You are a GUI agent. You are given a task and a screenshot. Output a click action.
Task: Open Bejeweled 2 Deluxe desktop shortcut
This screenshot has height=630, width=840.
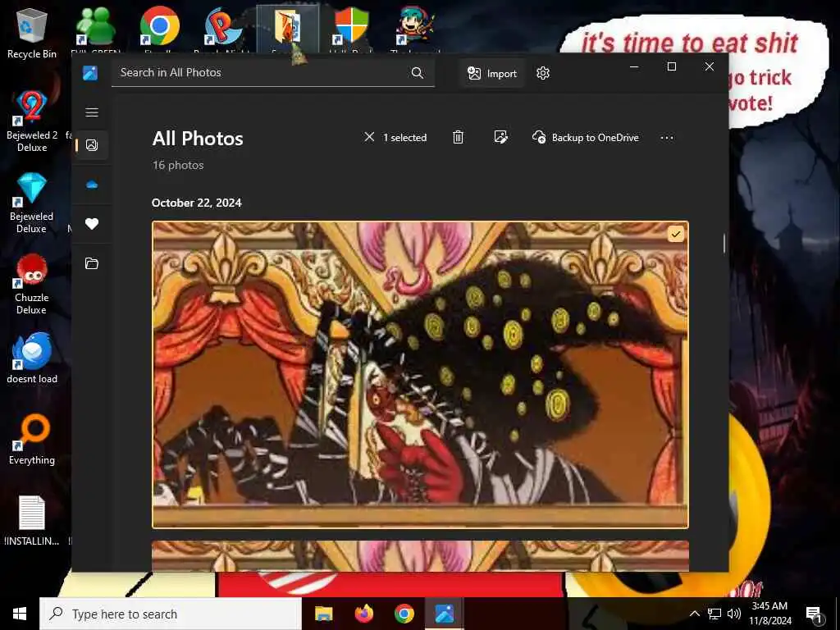pyautogui.click(x=32, y=121)
